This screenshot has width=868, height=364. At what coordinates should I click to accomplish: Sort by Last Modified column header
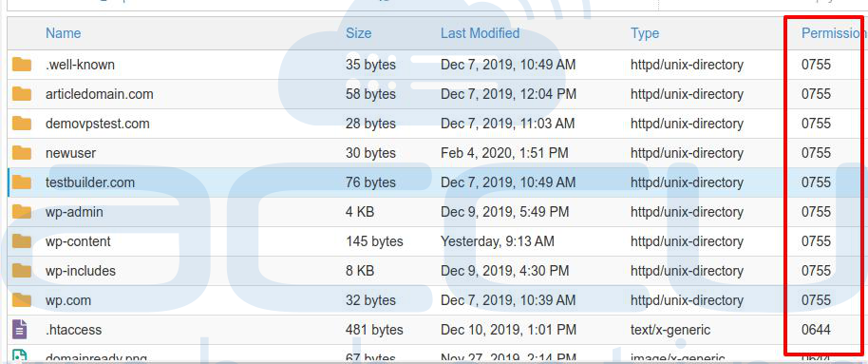click(480, 33)
